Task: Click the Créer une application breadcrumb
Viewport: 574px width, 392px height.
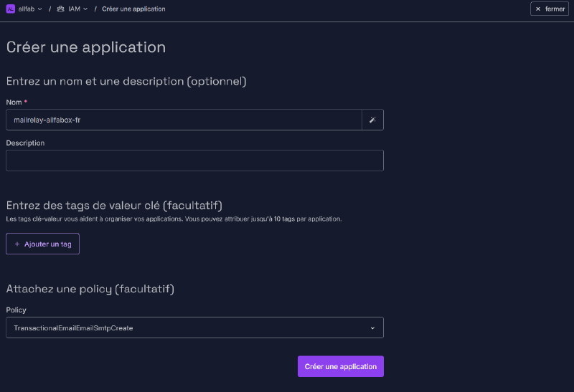Action: [133, 9]
